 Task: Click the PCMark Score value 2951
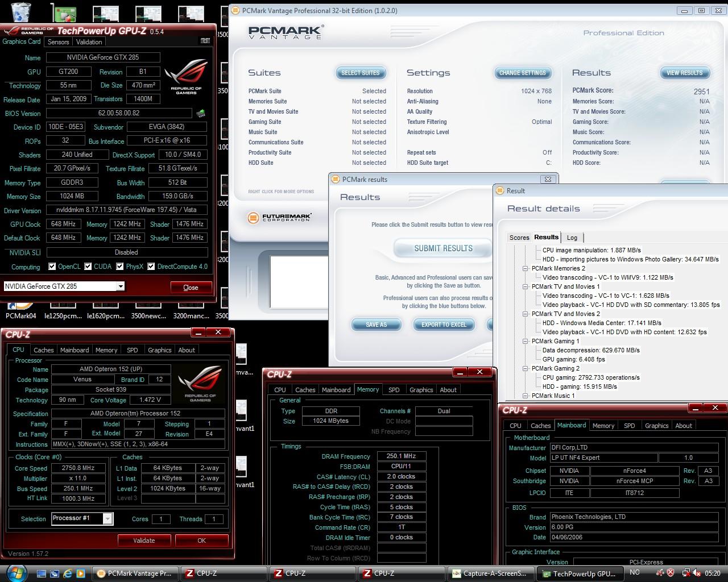[x=701, y=92]
